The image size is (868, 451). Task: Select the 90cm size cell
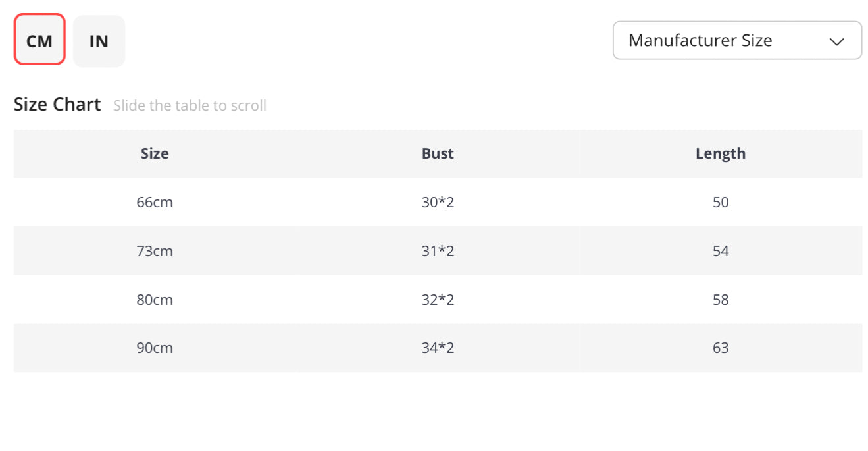point(155,348)
